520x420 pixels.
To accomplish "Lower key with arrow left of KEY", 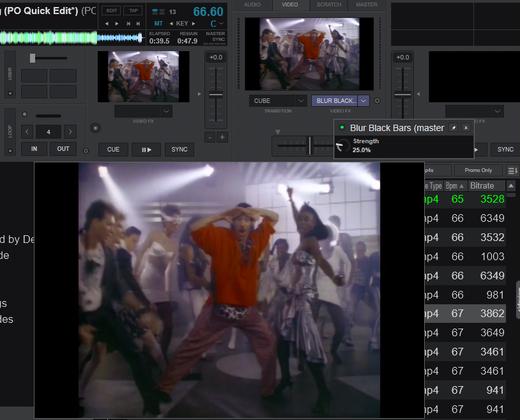I will [171, 24].
